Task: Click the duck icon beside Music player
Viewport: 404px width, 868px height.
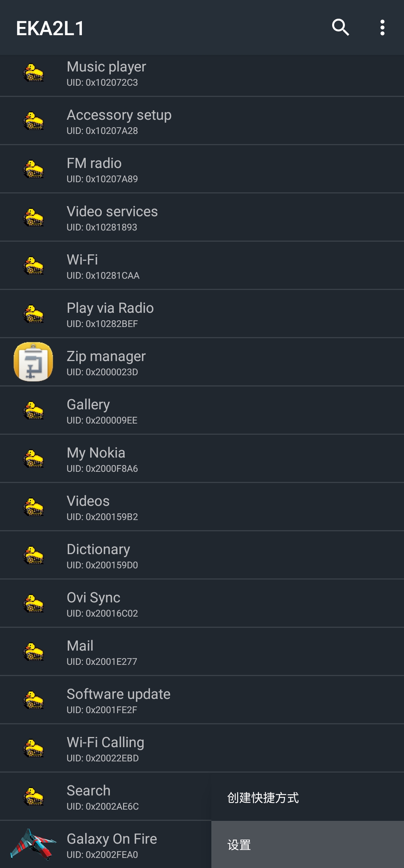Action: [x=33, y=73]
